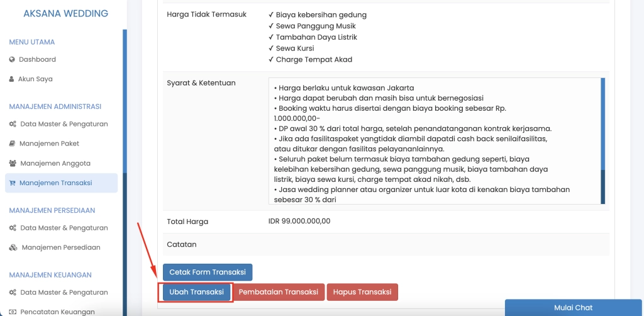Open Manajemen Anggota in sidebar

pos(55,163)
